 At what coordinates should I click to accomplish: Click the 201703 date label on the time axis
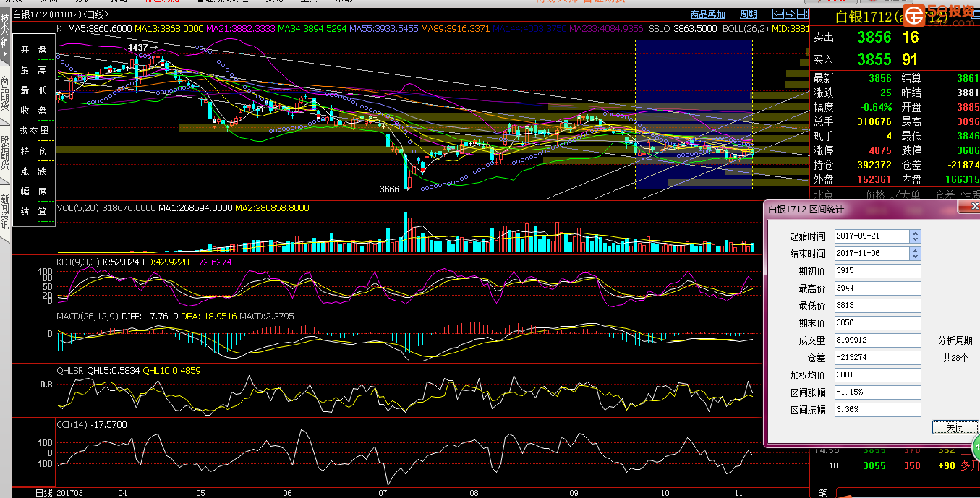(x=70, y=493)
